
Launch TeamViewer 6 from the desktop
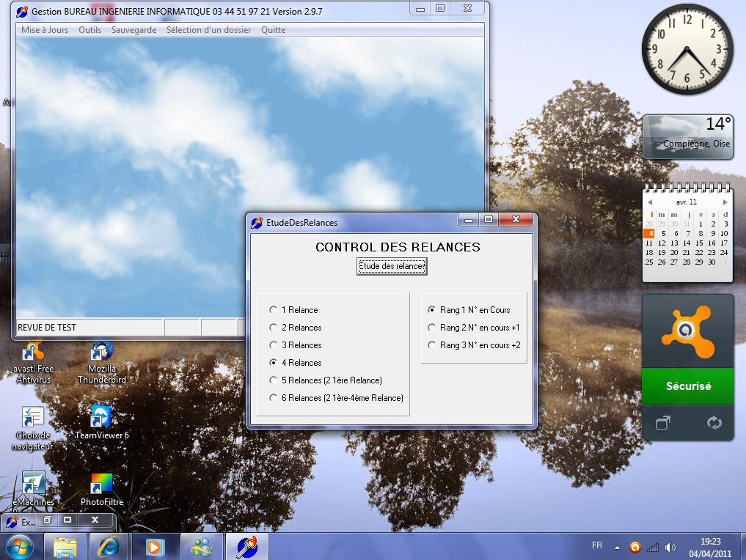(101, 419)
